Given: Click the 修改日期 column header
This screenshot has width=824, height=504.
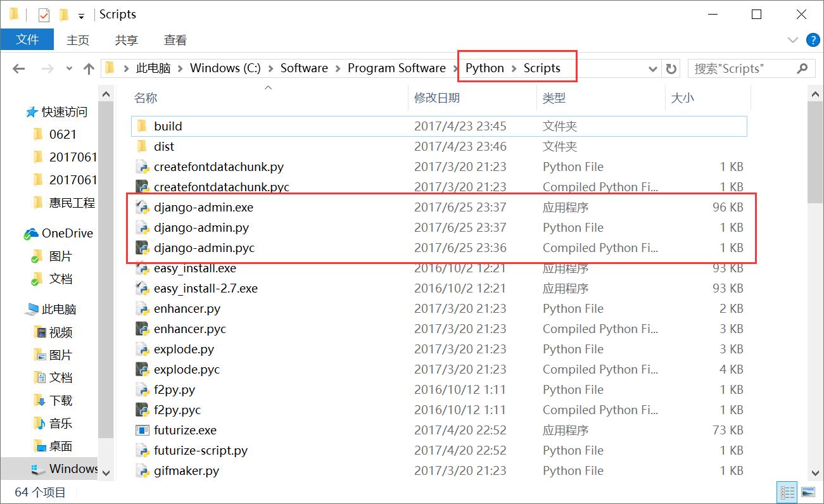Looking at the screenshot, I should (437, 98).
